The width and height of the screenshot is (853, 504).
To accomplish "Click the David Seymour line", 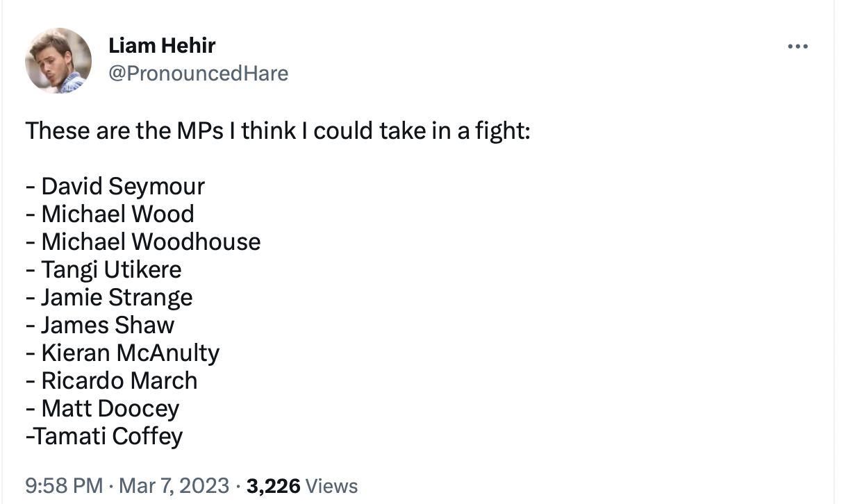I will point(123,186).
